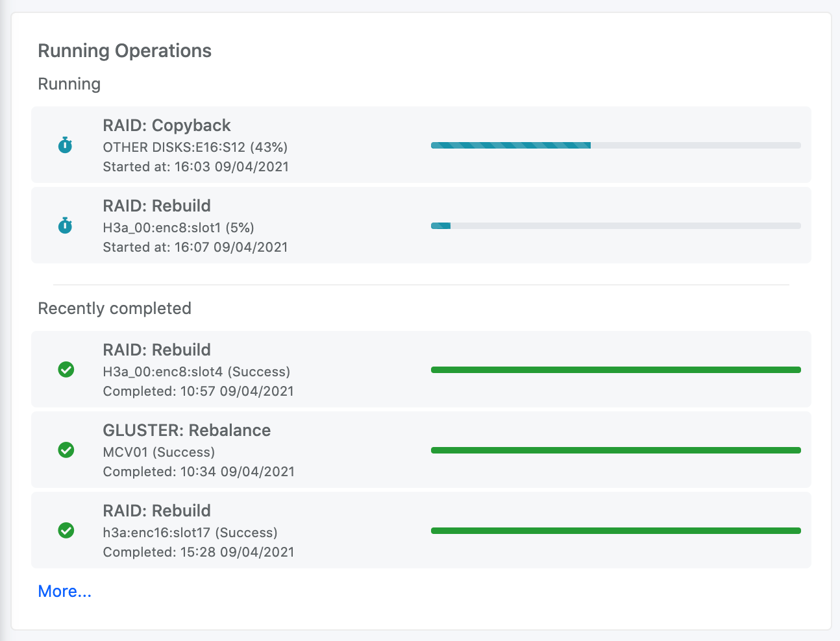Screen dimensions: 840x641
Task: Click the GLUSTER Rebalance completed progress bar
Action: pos(615,450)
